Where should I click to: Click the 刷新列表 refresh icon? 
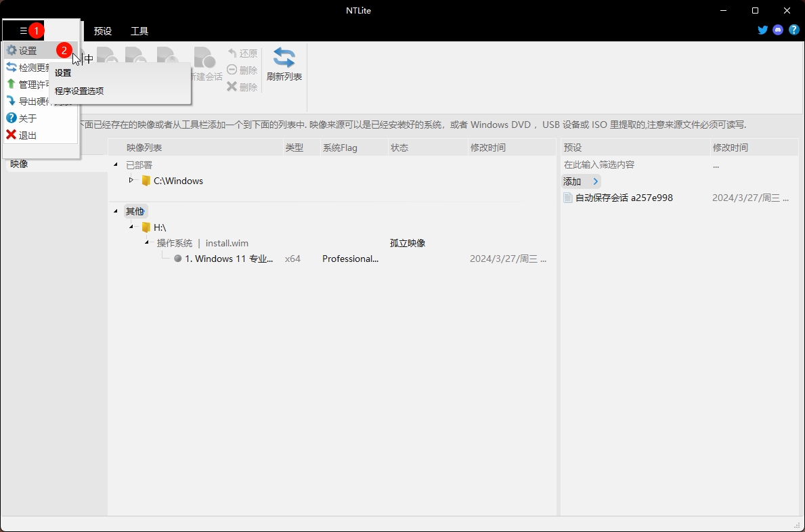(284, 58)
